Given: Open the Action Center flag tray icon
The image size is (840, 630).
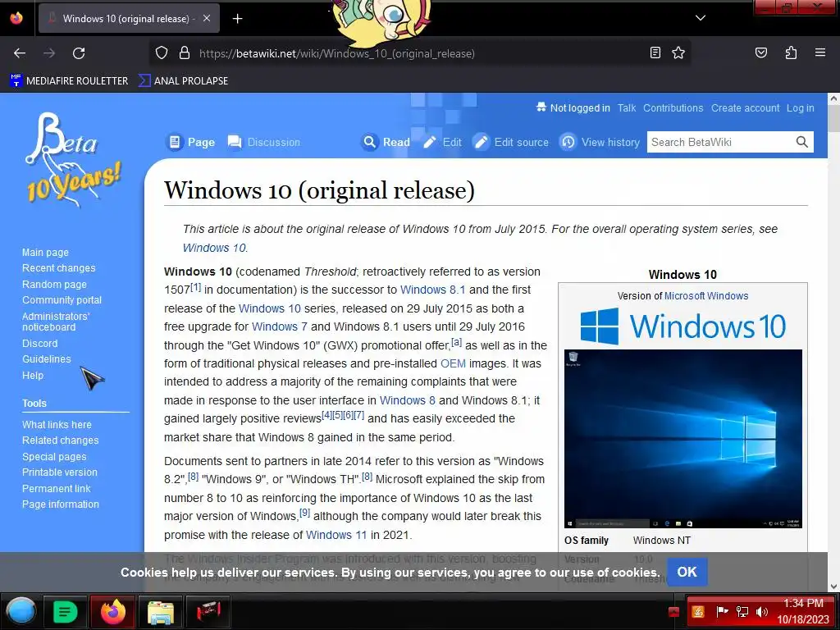Looking at the screenshot, I should pos(723,611).
